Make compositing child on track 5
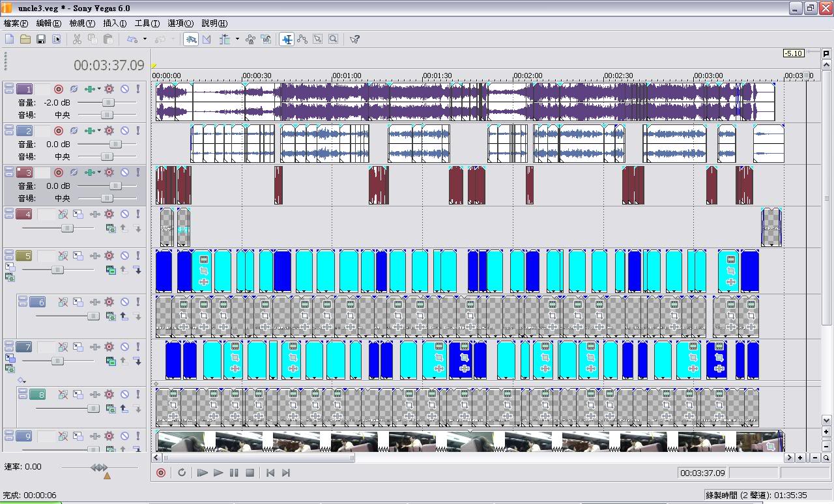834x504 pixels. coord(137,270)
